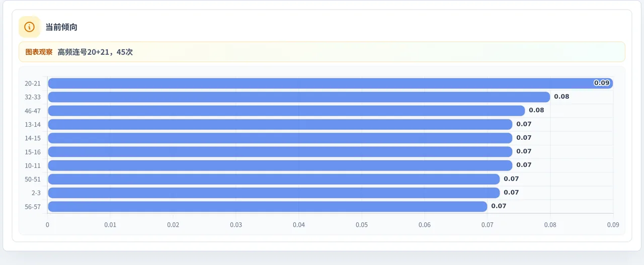Click the orange info icon beside 当前倾向
This screenshot has width=644, height=265.
click(x=29, y=27)
